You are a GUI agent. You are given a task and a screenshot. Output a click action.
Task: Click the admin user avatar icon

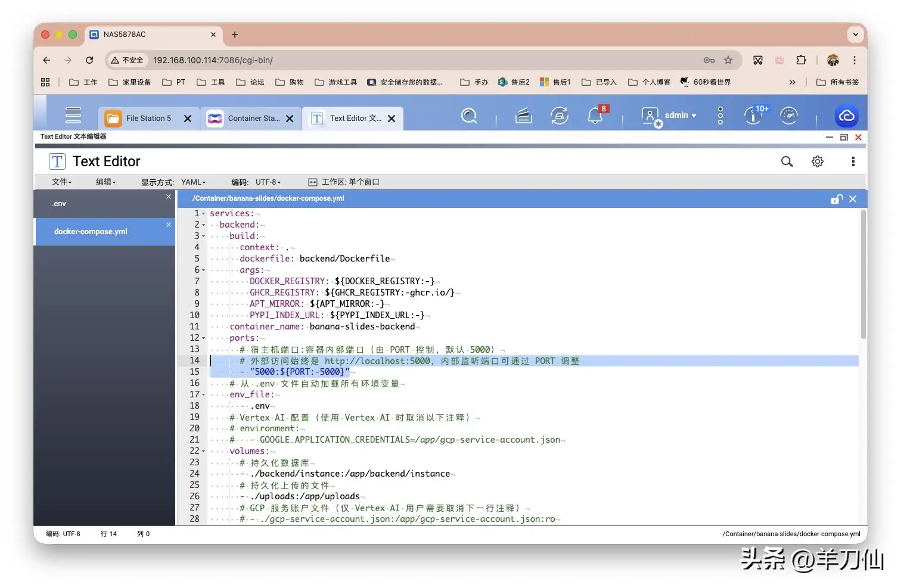(x=651, y=116)
